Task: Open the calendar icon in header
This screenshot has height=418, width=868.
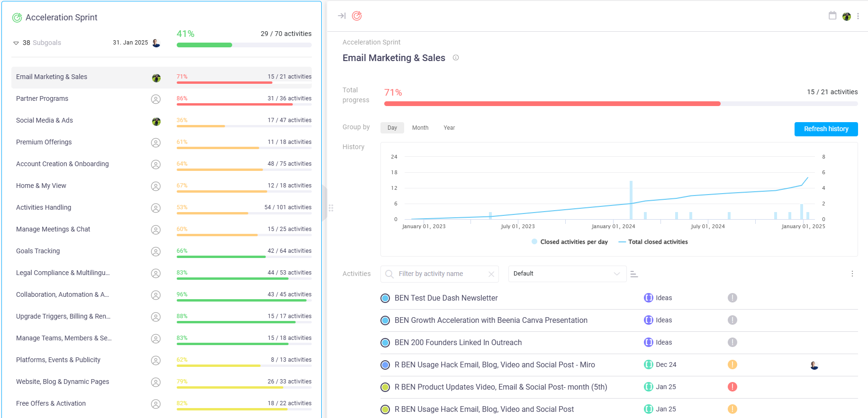Action: click(x=832, y=16)
